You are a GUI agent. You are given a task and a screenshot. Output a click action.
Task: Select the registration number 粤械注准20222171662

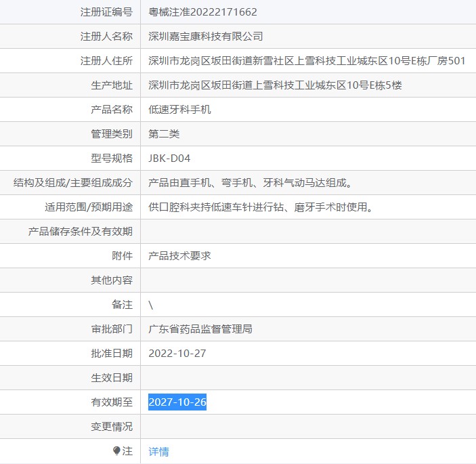(x=202, y=12)
